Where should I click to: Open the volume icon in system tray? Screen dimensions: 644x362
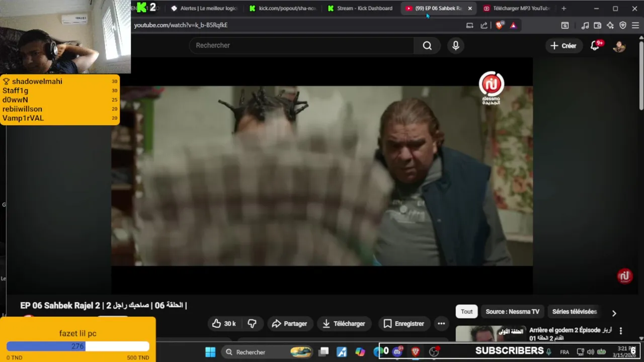[x=591, y=352]
